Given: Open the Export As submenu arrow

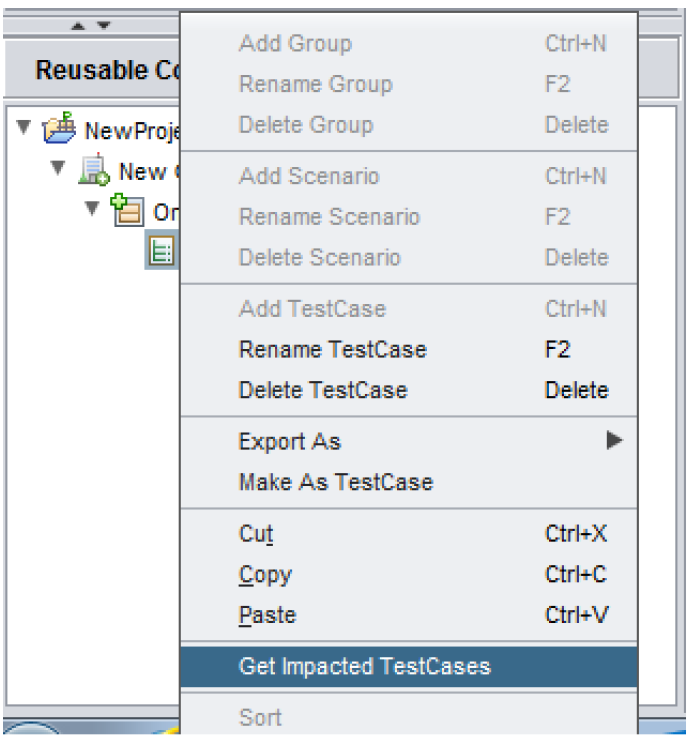Looking at the screenshot, I should (x=614, y=441).
